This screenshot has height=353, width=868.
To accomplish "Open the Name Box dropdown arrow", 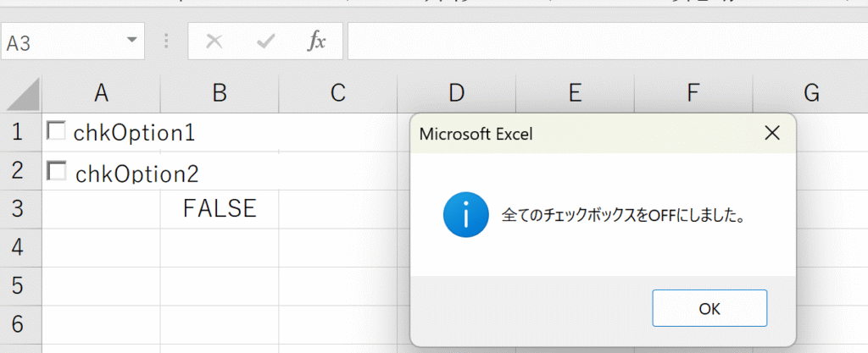I will (131, 41).
